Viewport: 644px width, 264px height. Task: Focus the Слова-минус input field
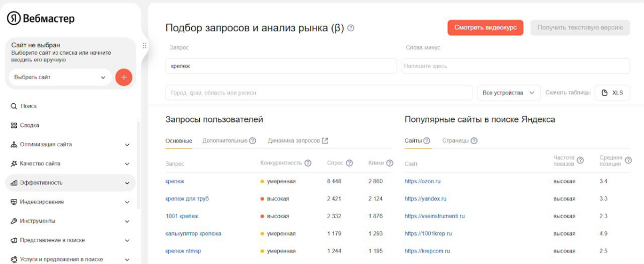tap(516, 66)
